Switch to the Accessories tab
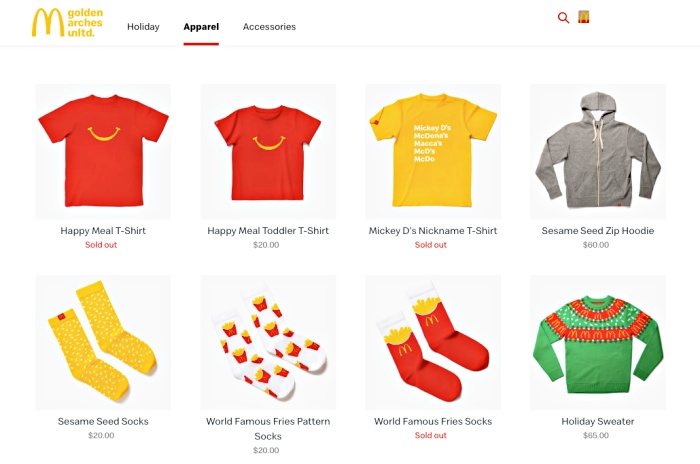Image resolution: width=700 pixels, height=464 pixels. coord(269,27)
